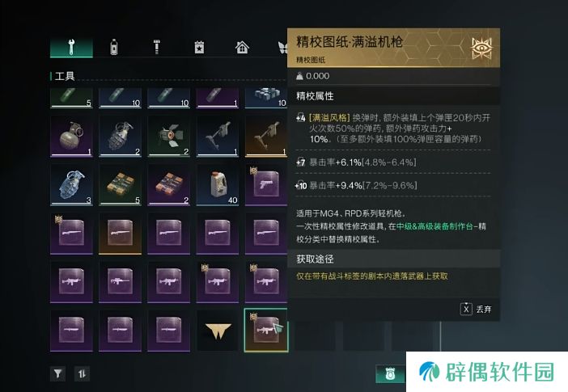568x392 pixels.
Task: Select the round grenade with quantity 1
Action: pyautogui.click(x=71, y=136)
